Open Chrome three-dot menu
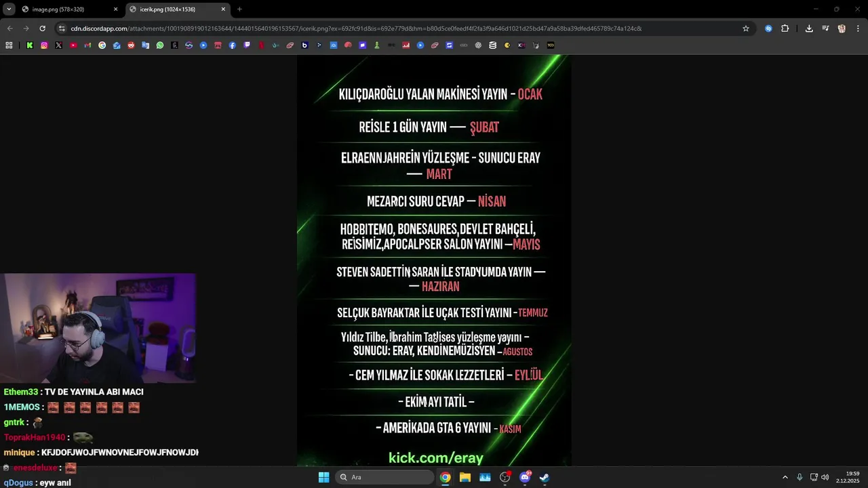This screenshot has width=868, height=488. pyautogui.click(x=858, y=28)
